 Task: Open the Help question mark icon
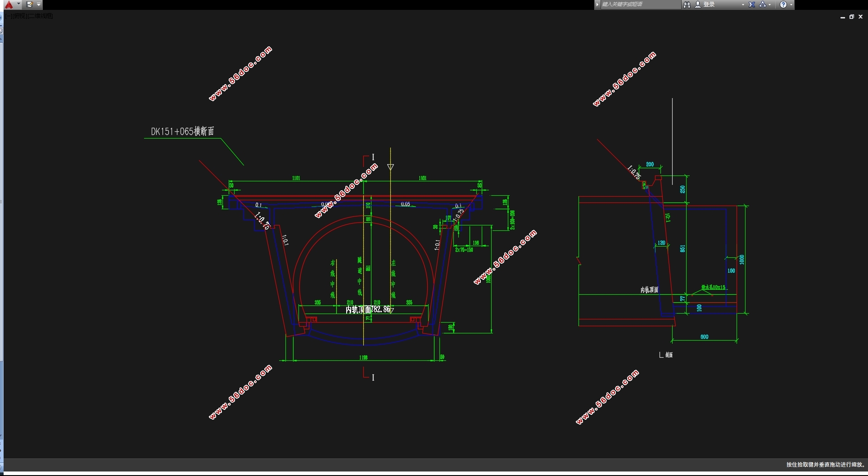point(783,4)
